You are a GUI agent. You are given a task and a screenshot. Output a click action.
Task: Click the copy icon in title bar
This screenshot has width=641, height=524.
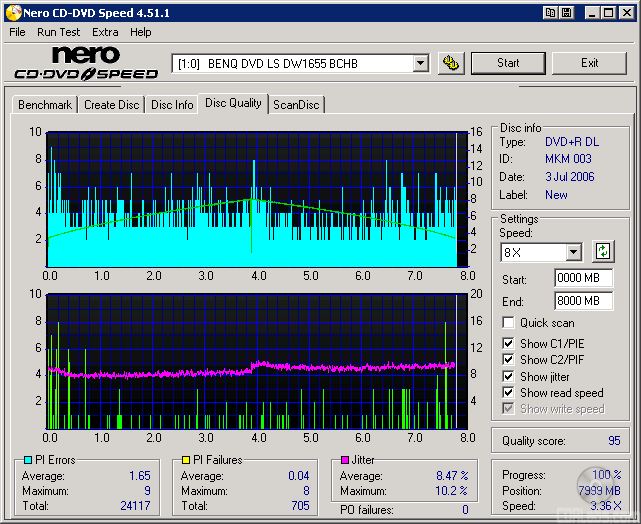(551, 12)
